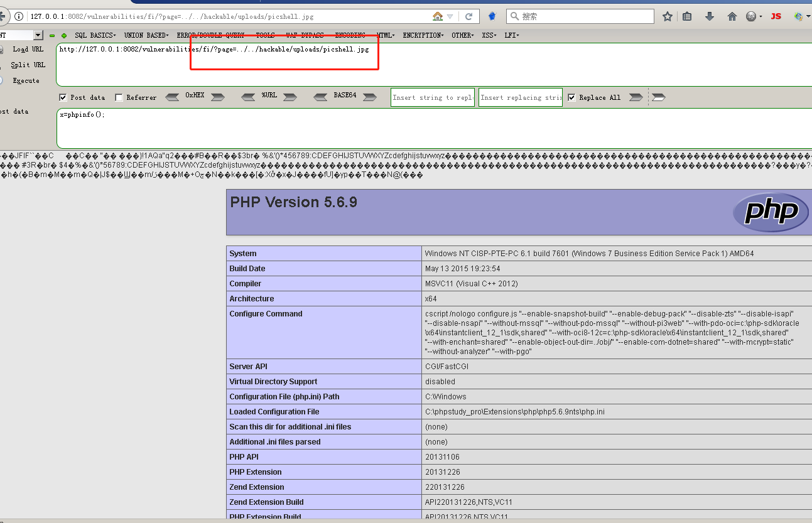Viewport: 812px width, 523px height.
Task: Expand the UNION BASED menu
Action: [x=147, y=36]
